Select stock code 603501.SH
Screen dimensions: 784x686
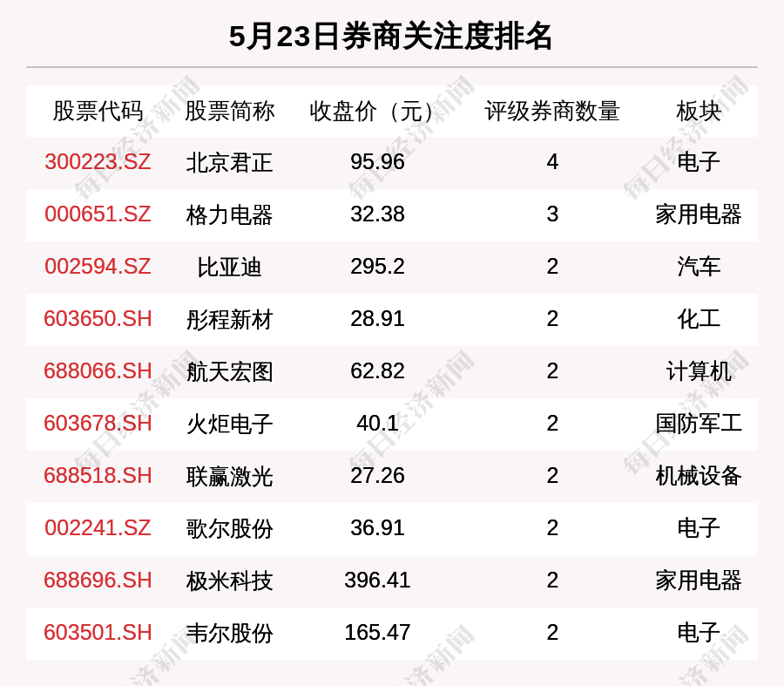[98, 633]
